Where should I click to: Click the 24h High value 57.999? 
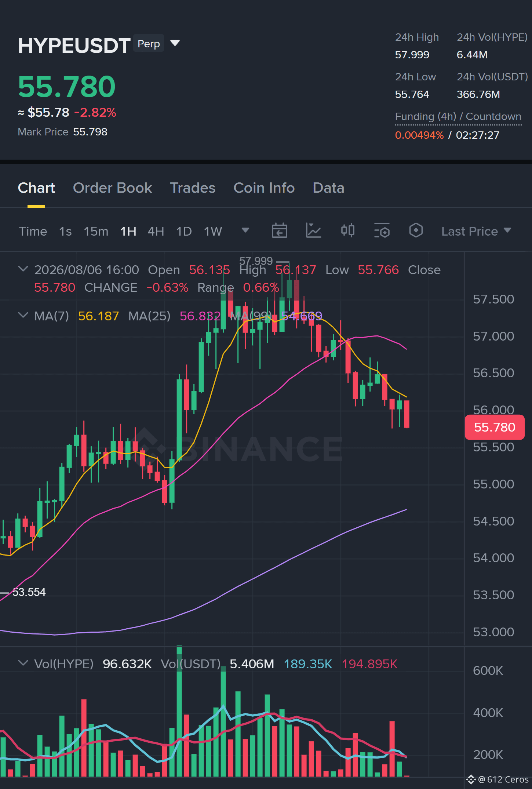(412, 55)
